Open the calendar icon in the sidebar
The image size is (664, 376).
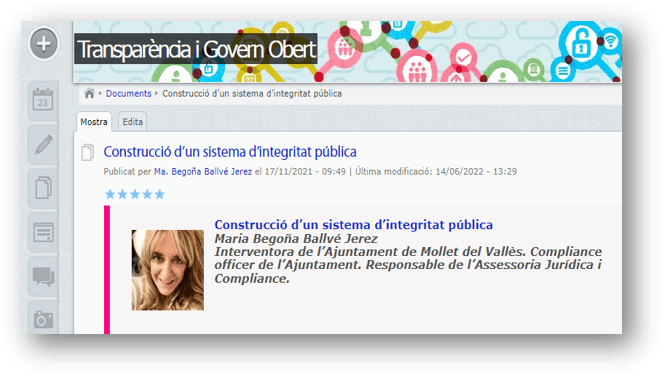[43, 100]
